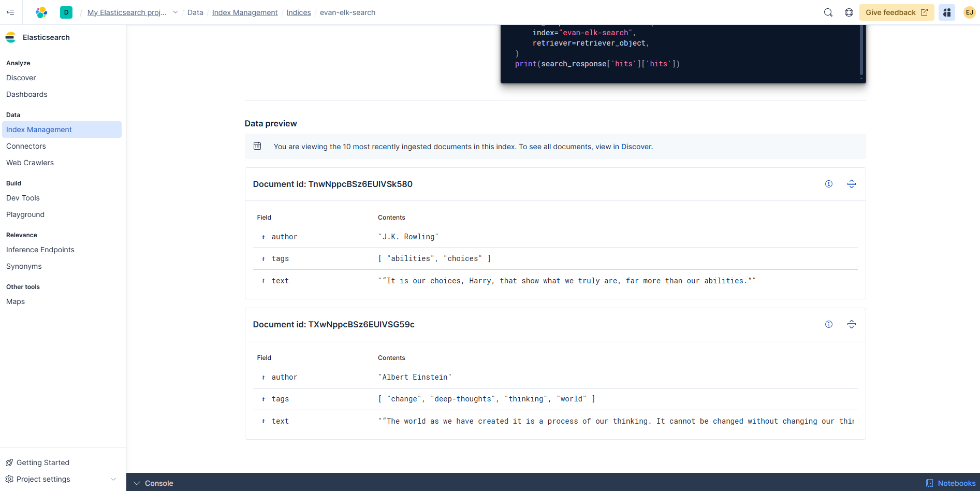Click gear icon beside Project settings

pos(9,479)
